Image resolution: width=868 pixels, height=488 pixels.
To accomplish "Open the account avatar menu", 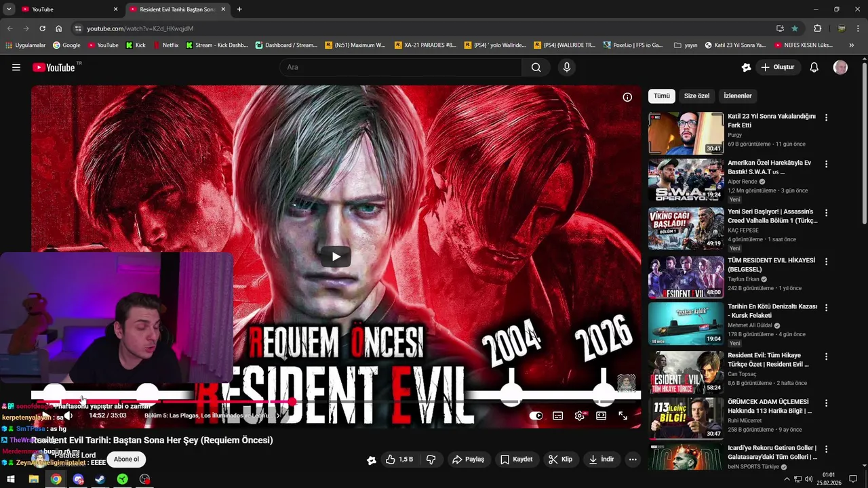I will (x=840, y=67).
